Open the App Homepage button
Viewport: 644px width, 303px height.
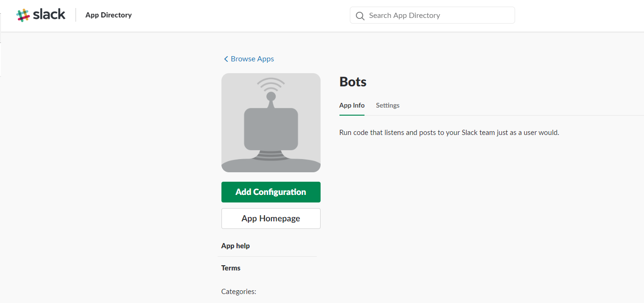point(271,219)
